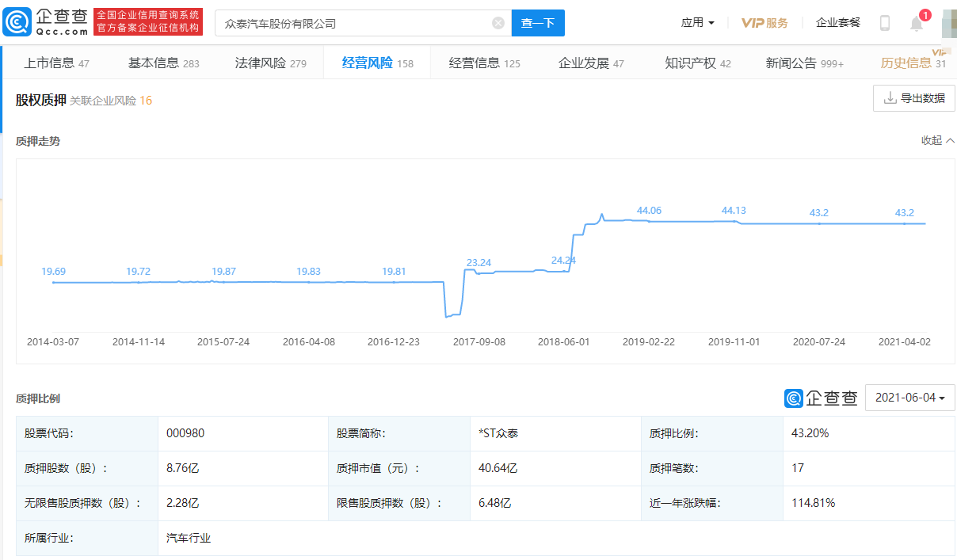Click restricted pledged shares 6.48亿
Viewport: 957px width, 560px height.
[494, 503]
